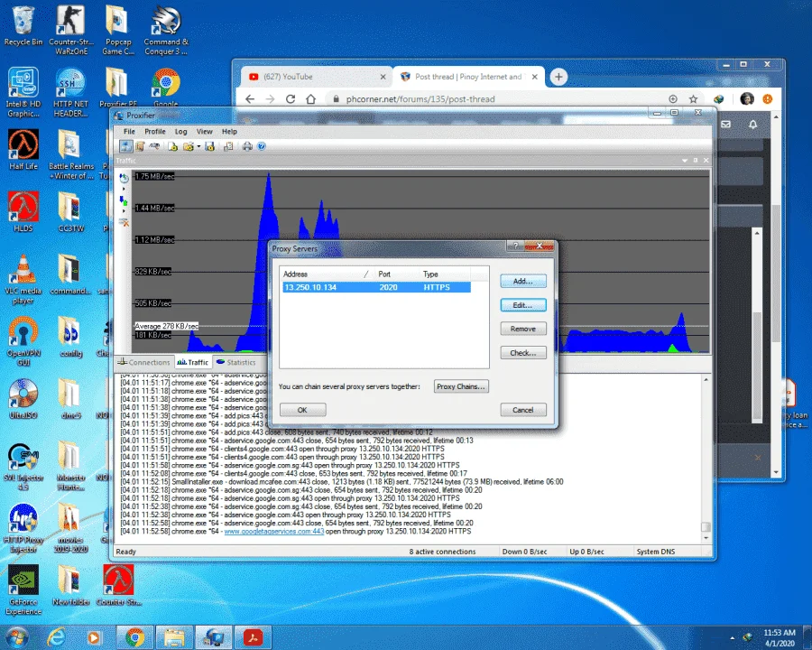Click the dialog's question-mark help button
Screen dimensions: 812x650
(x=515, y=246)
